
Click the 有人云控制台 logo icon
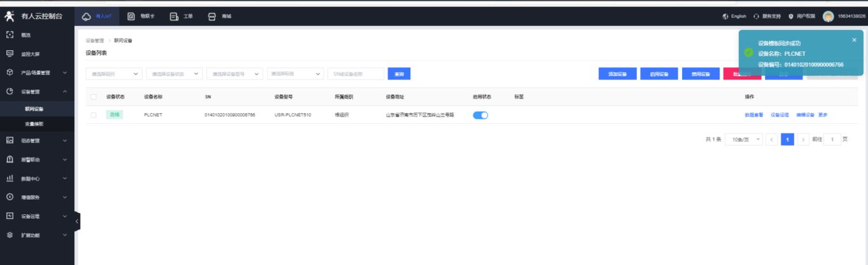click(10, 15)
